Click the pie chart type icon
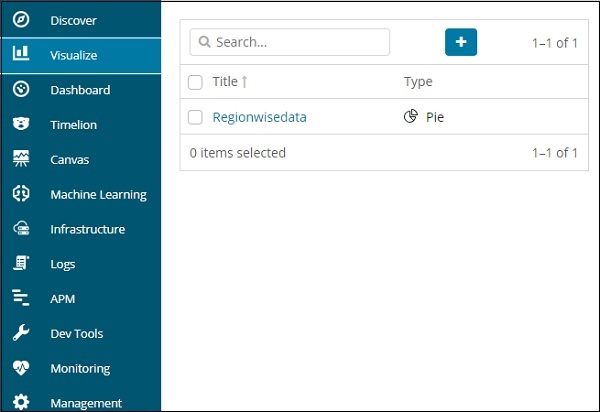The height and width of the screenshot is (412, 600). (x=410, y=117)
